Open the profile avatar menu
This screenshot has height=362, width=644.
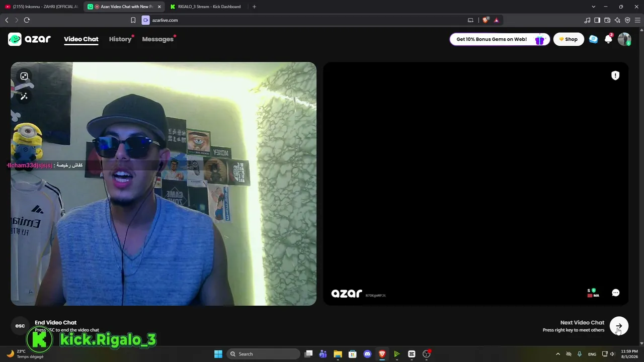(624, 39)
